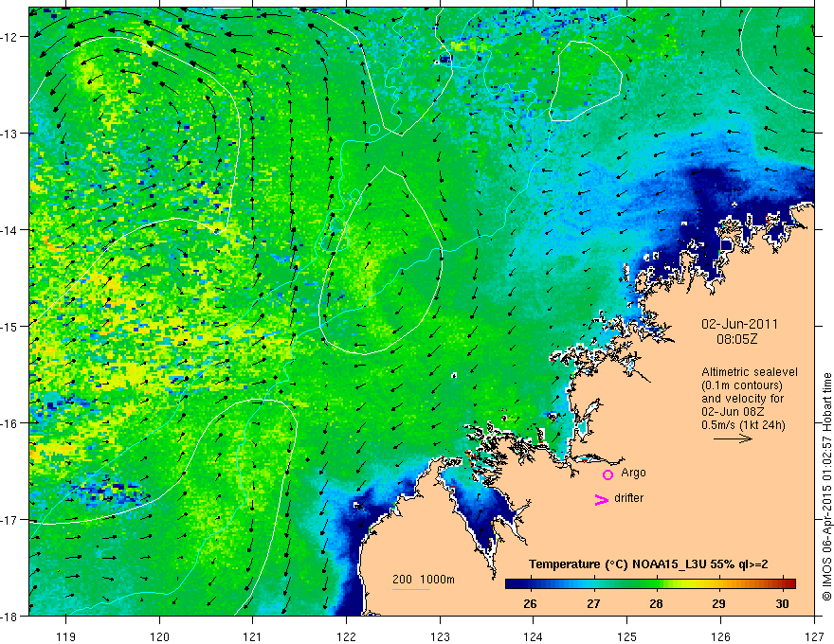Click the 'Temperature (°C) NOAA15_L3U 55% ql>=2' title
834x644 pixels.
point(648,564)
